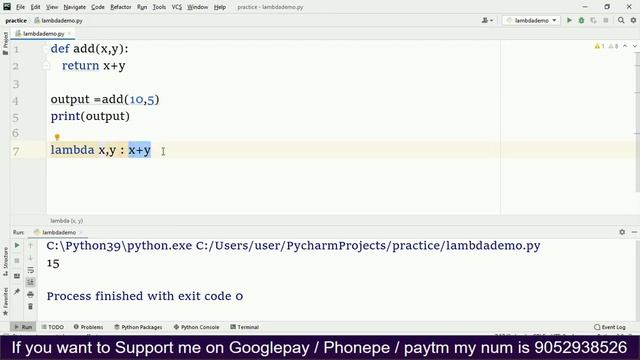
Task: Go to next highlighted problem arrow
Action: click(635, 46)
